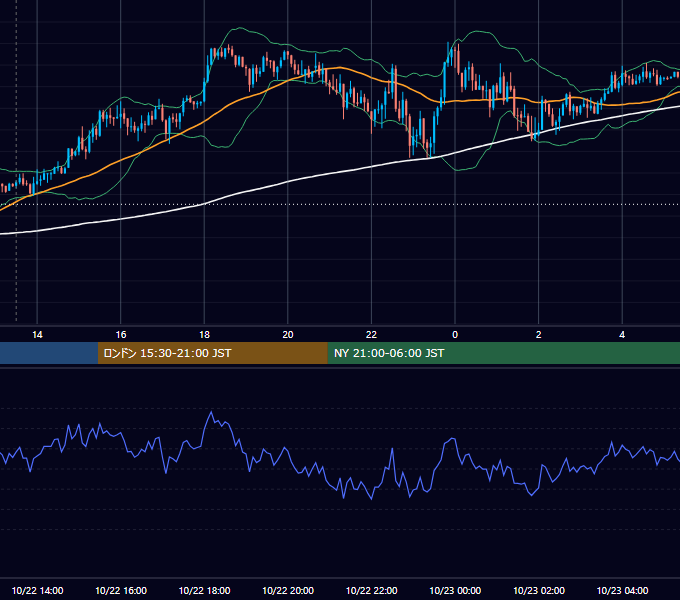680x600 pixels.
Task: Click the 22 hour label on price axis
Action: click(372, 335)
